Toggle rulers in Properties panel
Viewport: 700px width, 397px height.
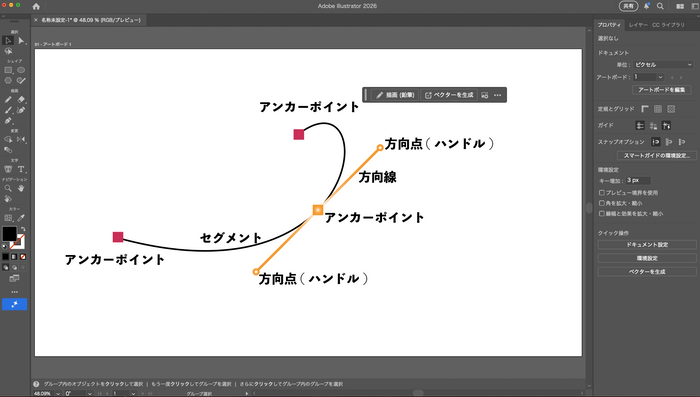point(645,109)
